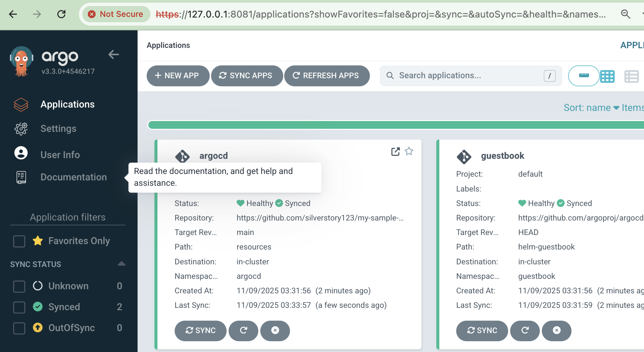Click the argocd Healthy heart icon

[240, 203]
